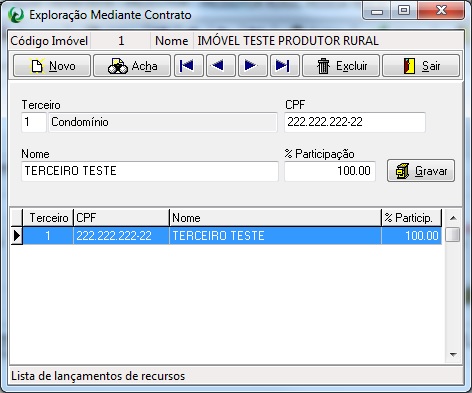
Task: Click the row indicator arrow in grid
Action: click(17, 236)
